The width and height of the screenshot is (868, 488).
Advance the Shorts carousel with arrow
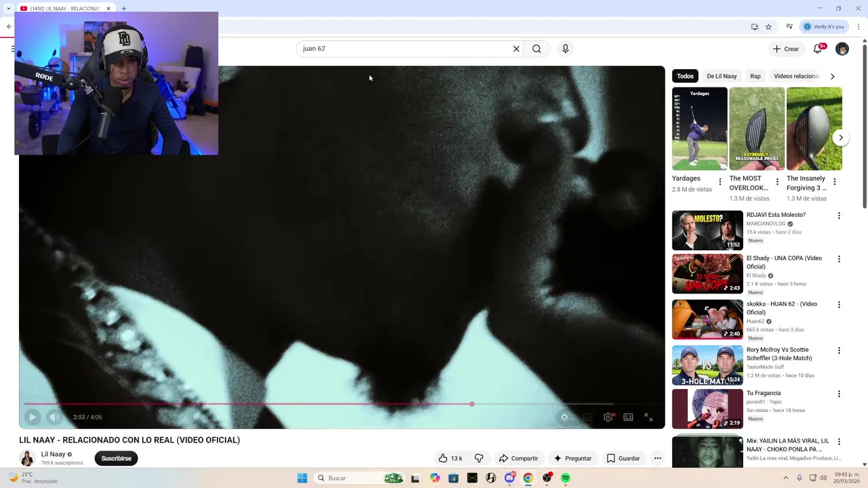click(x=841, y=138)
